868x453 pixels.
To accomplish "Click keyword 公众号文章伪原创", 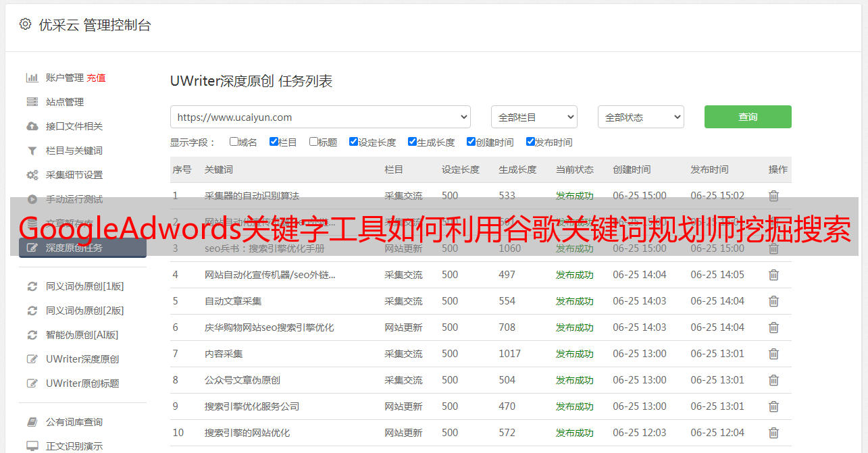I will [242, 380].
